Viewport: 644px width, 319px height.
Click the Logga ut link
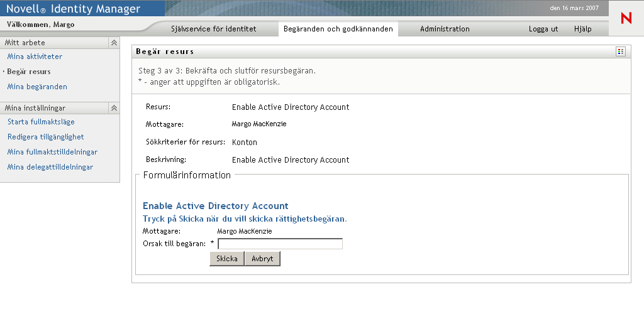click(x=543, y=29)
